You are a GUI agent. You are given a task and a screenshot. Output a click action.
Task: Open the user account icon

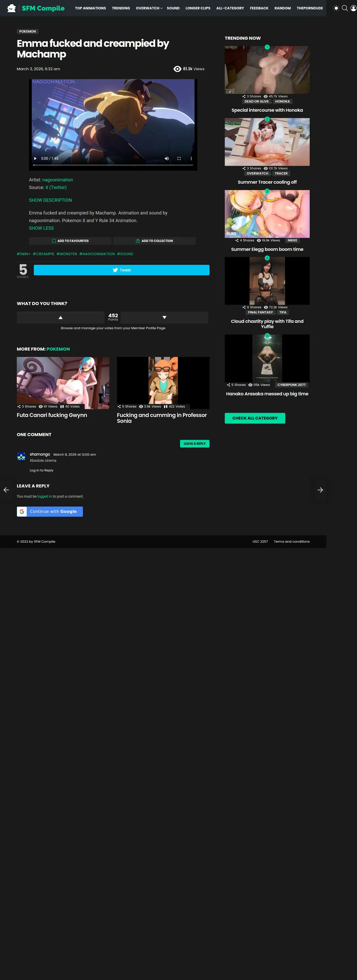click(x=353, y=8)
